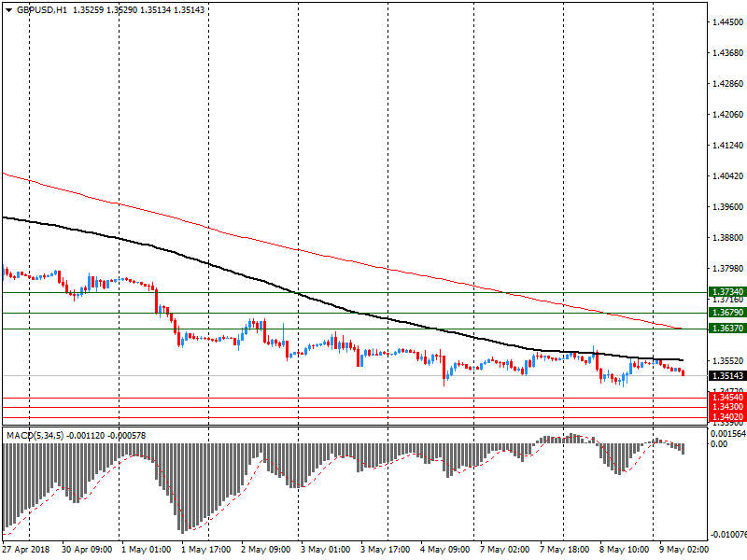The width and height of the screenshot is (747, 560).
Task: Click the 7 May 18:00 time axis label
Action: click(x=565, y=550)
